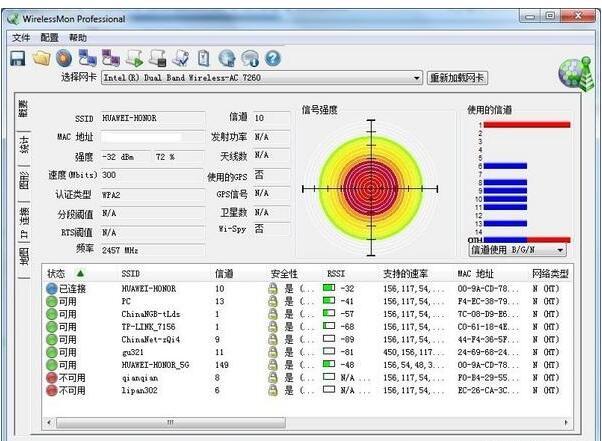Image resolution: width=602 pixels, height=441 pixels.
Task: Click the signal bar icon beside RSSI -48
Action: click(x=329, y=364)
